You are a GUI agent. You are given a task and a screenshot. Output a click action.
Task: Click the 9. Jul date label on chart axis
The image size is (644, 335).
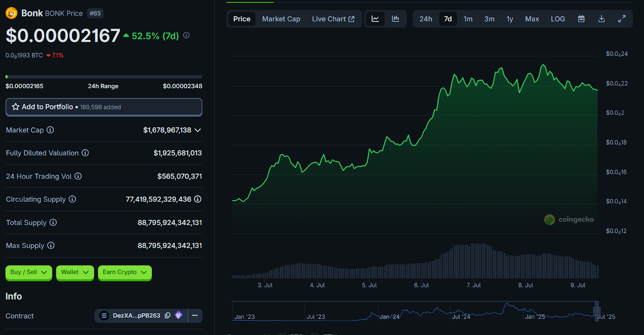[x=578, y=285]
